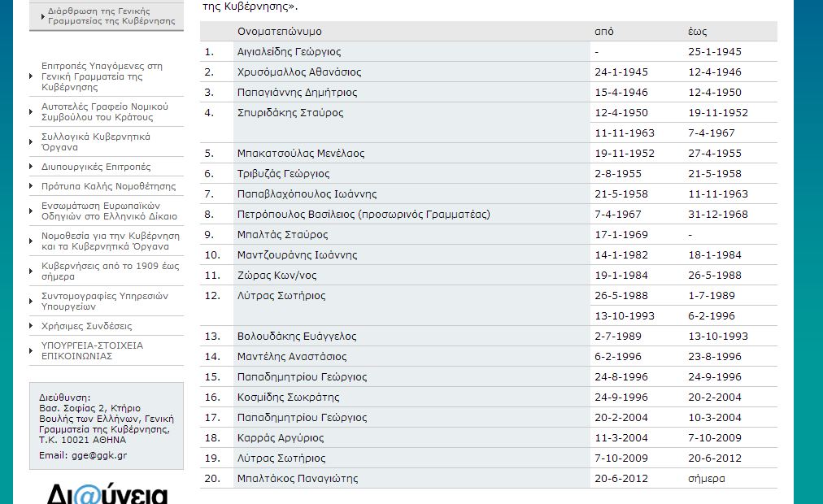Click the gge@ggk.gr email address

pyautogui.click(x=99, y=456)
